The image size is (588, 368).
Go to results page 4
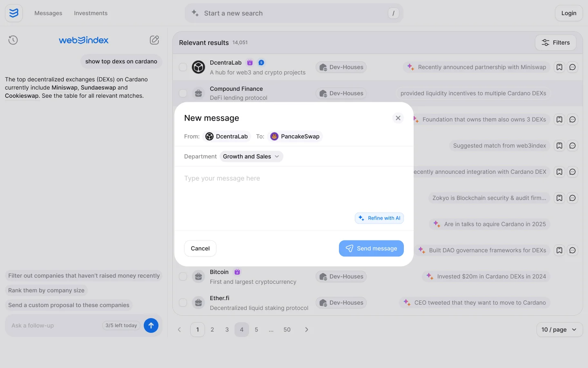(242, 330)
